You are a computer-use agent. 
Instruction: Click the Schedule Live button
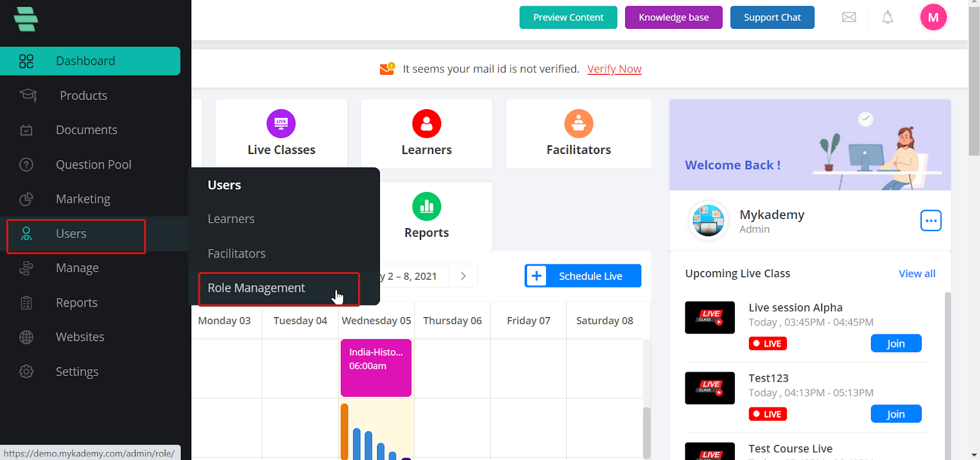click(583, 276)
